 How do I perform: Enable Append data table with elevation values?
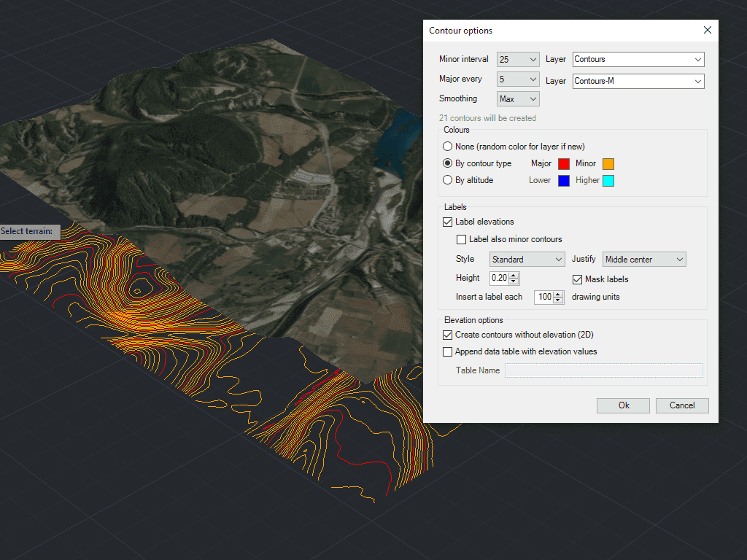tap(448, 351)
